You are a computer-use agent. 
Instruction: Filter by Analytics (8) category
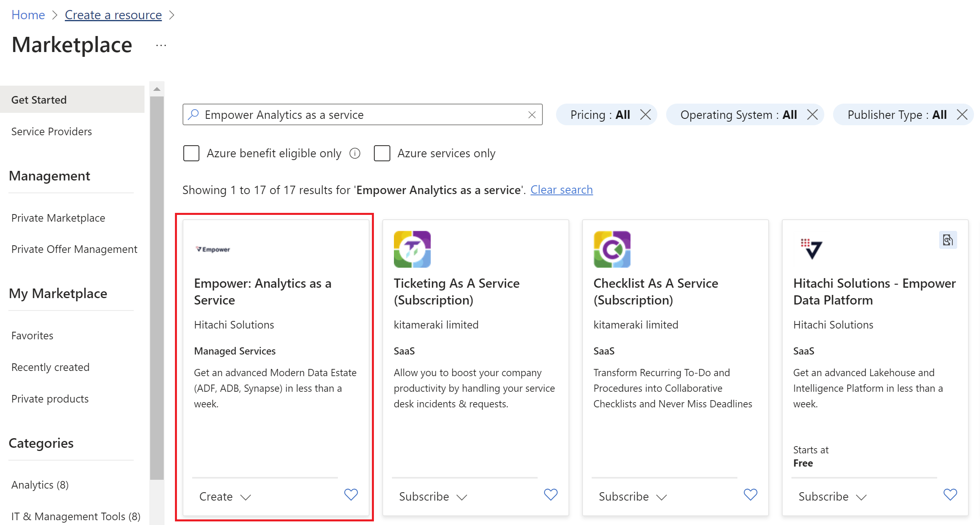pos(40,485)
